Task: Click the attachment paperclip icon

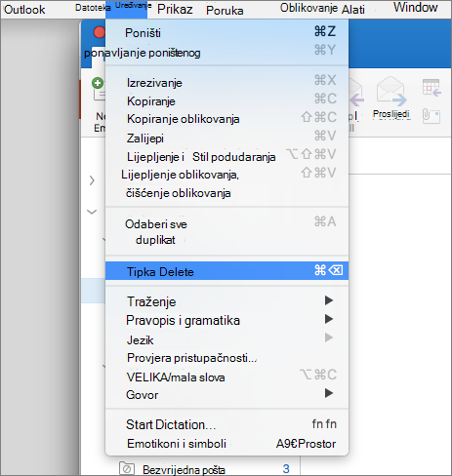Action: click(431, 116)
